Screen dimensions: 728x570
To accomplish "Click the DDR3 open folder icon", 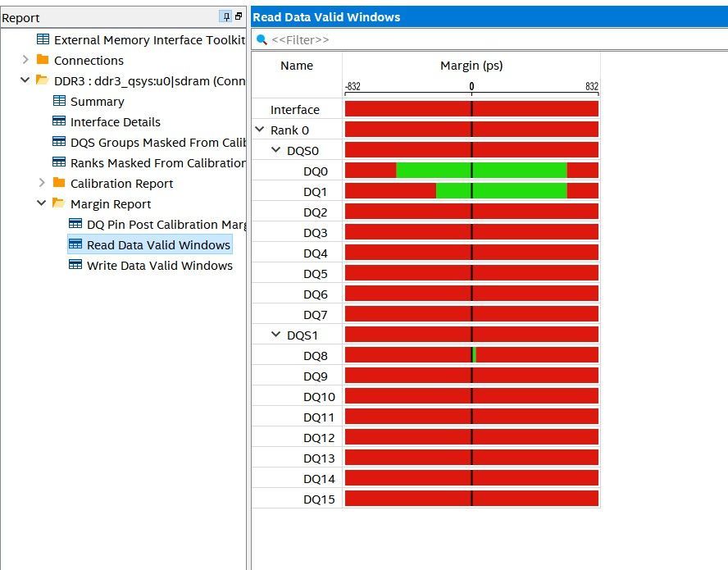I will click(x=43, y=80).
